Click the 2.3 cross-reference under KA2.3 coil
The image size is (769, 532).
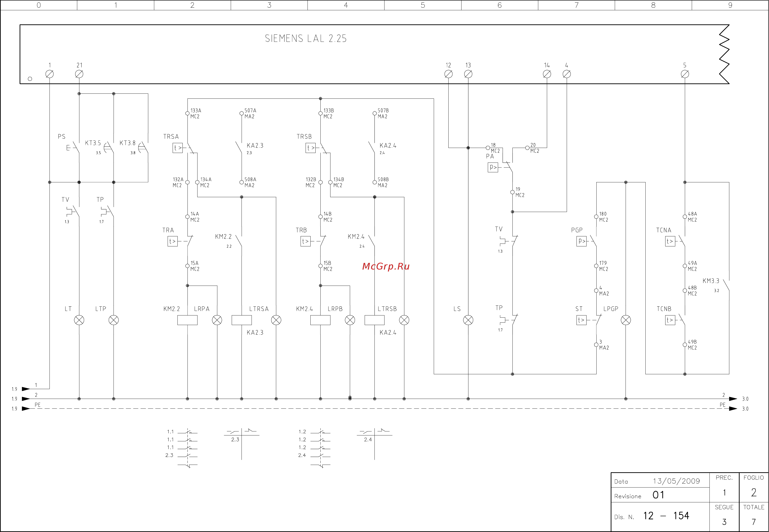[x=235, y=440]
